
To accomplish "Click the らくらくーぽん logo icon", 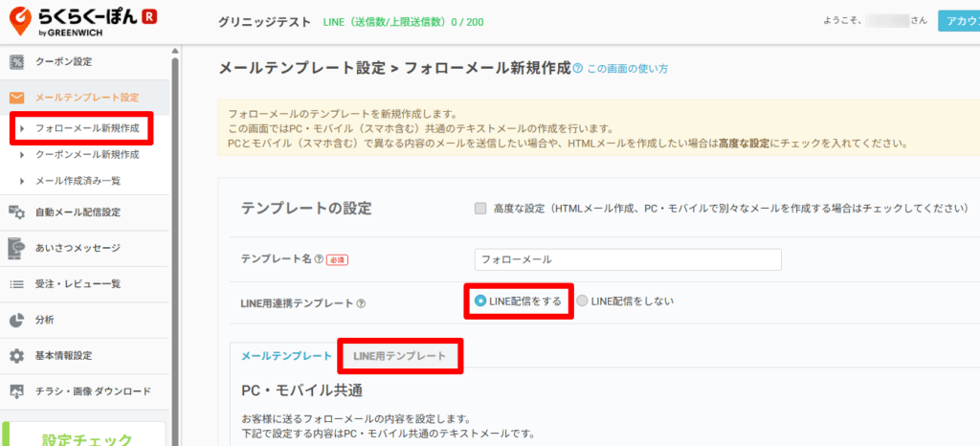I will [x=19, y=19].
